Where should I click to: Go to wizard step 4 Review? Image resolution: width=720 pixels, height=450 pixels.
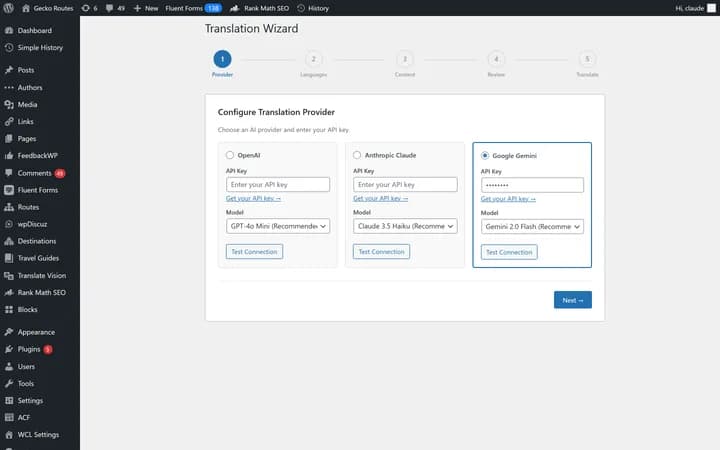[x=496, y=59]
